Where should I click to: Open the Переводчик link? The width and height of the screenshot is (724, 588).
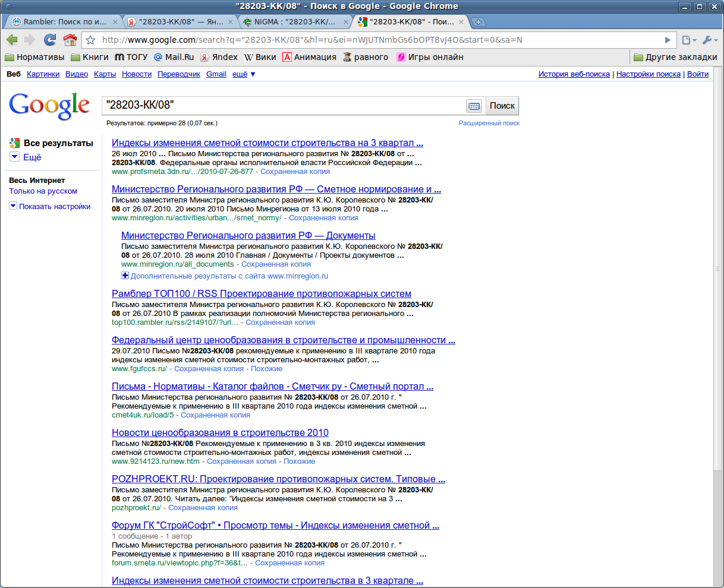coord(179,74)
